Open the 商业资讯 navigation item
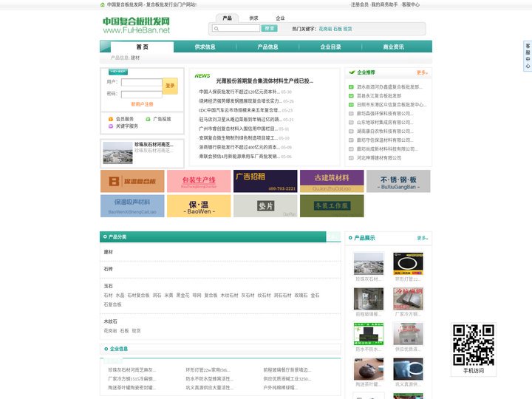Viewport: 532px width, 399px height. click(394, 47)
